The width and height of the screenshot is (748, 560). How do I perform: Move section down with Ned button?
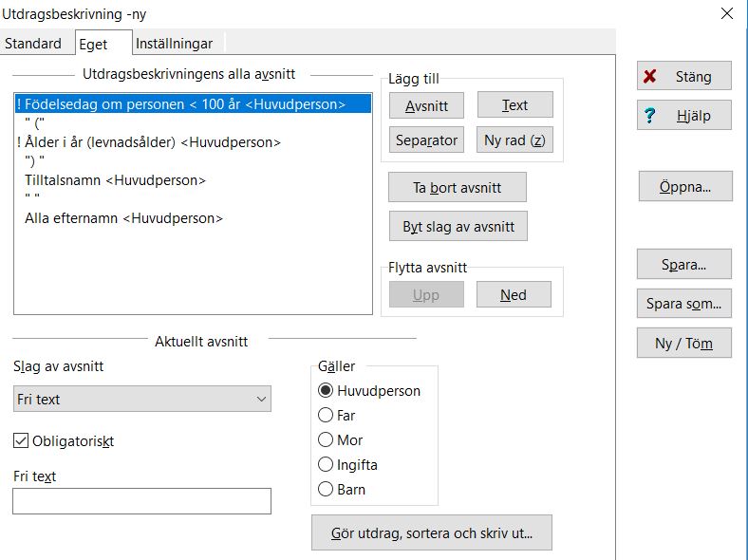coord(513,295)
